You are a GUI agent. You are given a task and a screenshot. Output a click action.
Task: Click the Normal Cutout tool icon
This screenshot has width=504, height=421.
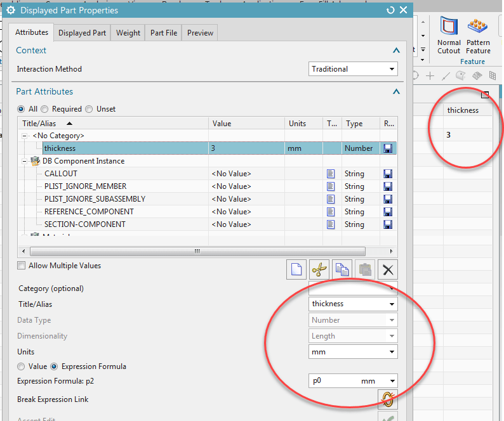click(449, 26)
